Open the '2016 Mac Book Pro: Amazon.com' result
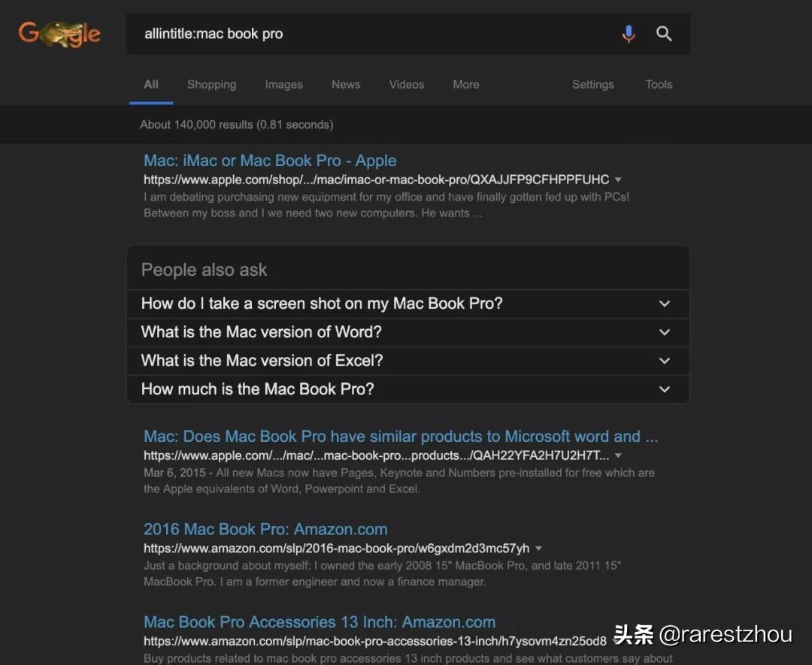812x665 pixels. 265,529
